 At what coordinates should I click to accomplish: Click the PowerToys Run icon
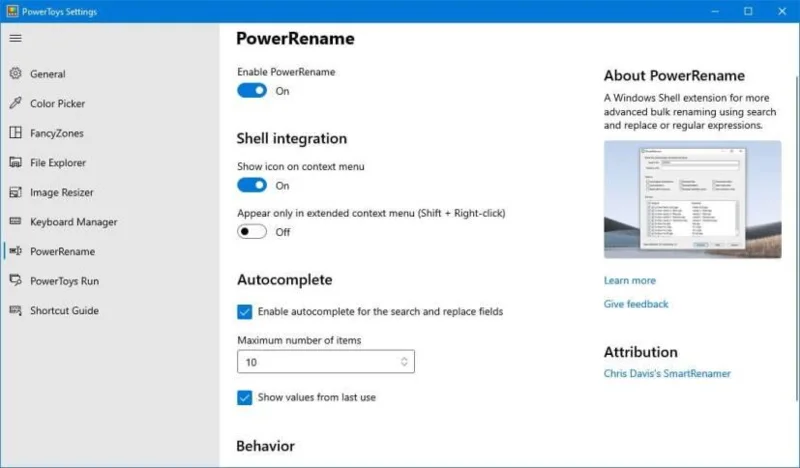pyautogui.click(x=15, y=281)
